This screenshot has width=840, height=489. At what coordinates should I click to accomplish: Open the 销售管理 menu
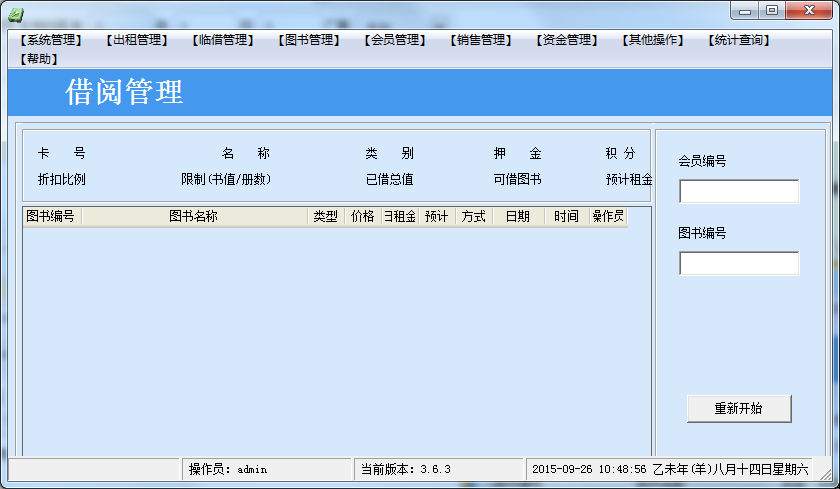(480, 41)
